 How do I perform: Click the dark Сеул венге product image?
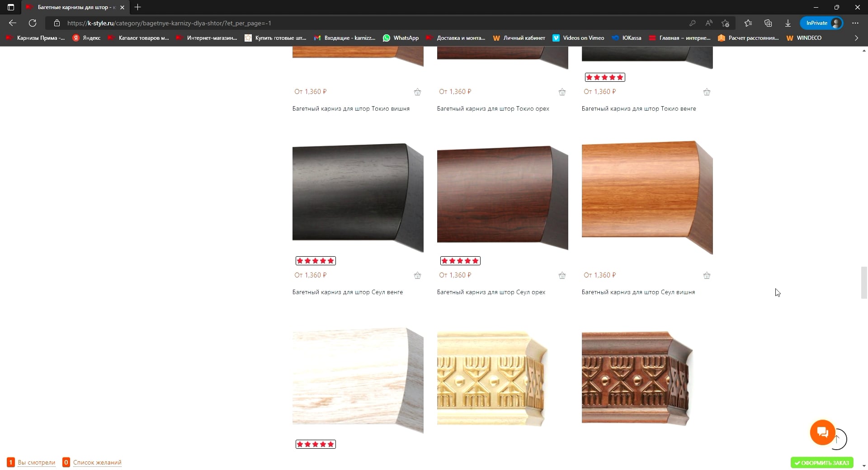[x=358, y=197]
